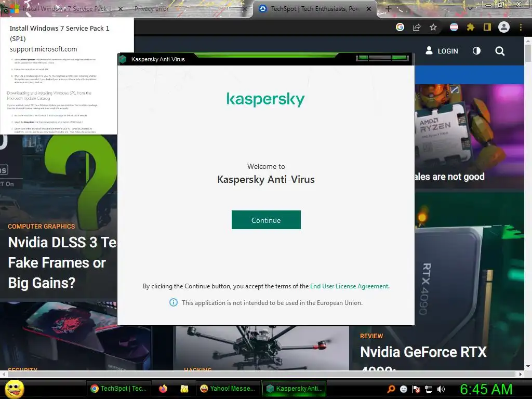This screenshot has height=399, width=532.
Task: Click the share page icon in Chrome
Action: coord(417,27)
